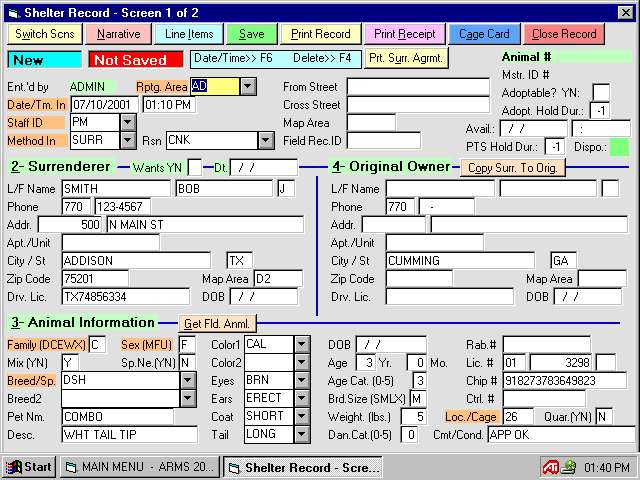640x480 pixels.
Task: Click the network tray icon beside the clock
Action: click(569, 467)
